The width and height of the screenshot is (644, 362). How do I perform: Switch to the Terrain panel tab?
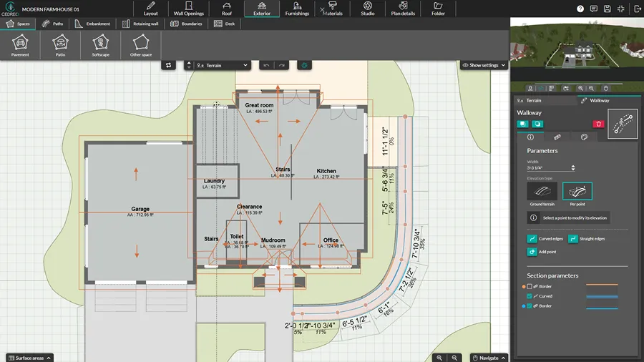click(545, 101)
